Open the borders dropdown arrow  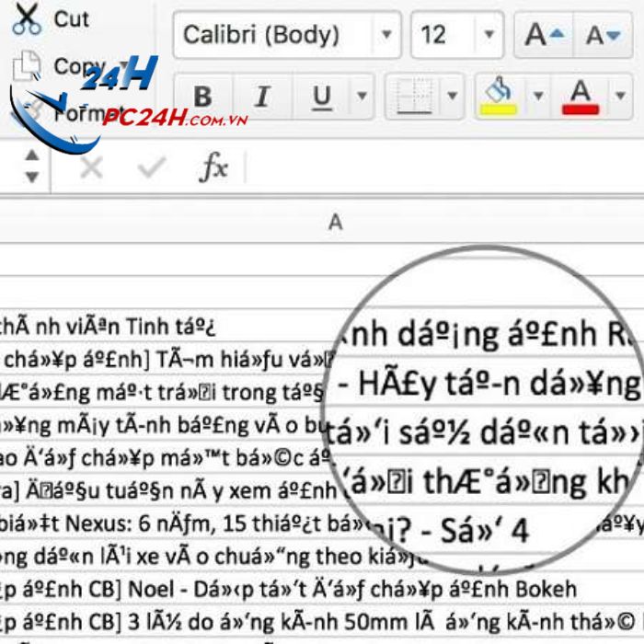tap(453, 97)
